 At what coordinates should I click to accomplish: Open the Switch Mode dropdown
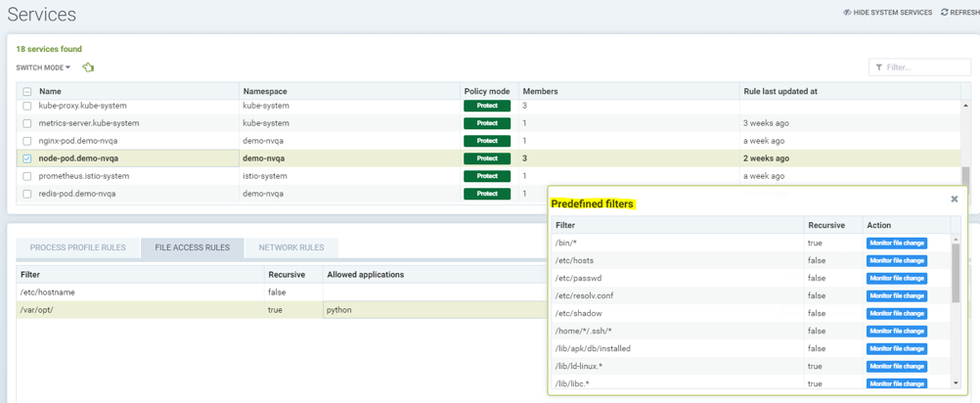pos(43,67)
